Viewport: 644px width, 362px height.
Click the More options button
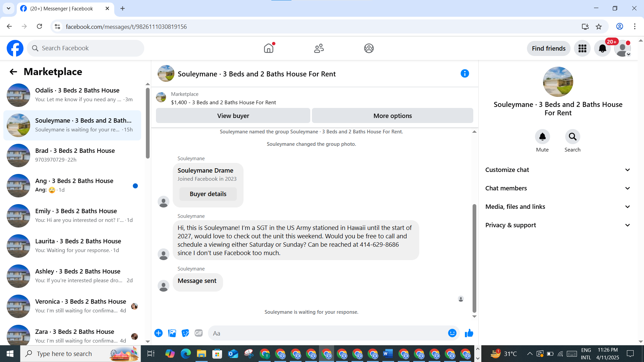click(392, 116)
